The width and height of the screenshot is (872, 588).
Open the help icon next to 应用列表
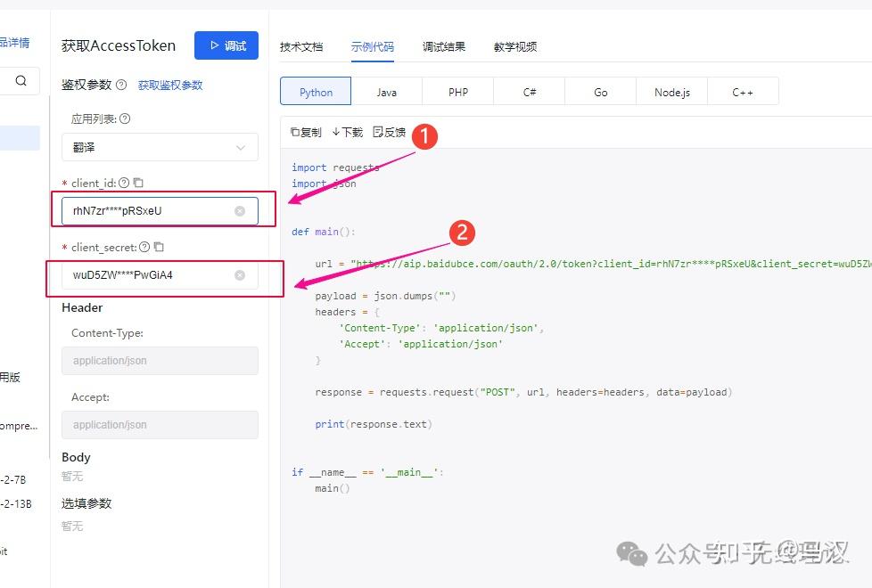(122, 117)
